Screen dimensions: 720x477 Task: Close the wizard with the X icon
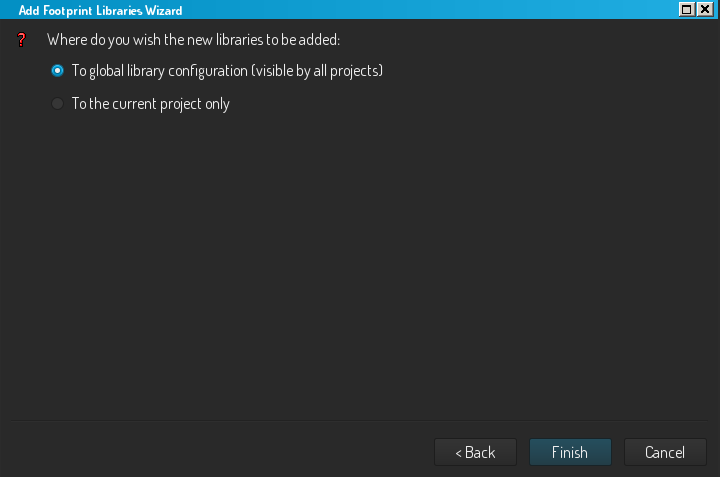click(705, 9)
